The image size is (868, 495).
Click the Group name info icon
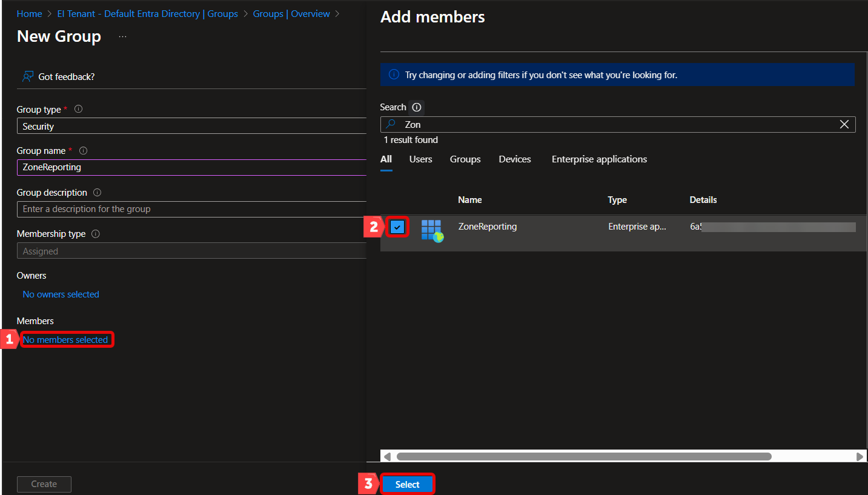tap(84, 150)
